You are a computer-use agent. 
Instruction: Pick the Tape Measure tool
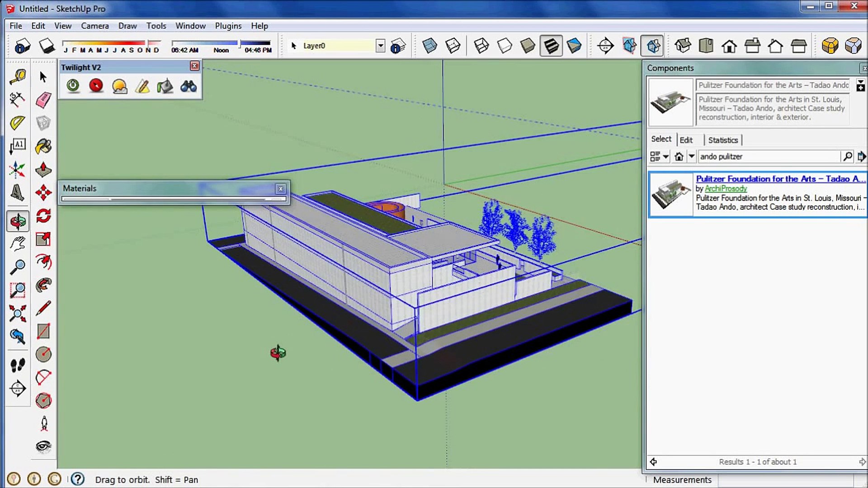pos(18,77)
